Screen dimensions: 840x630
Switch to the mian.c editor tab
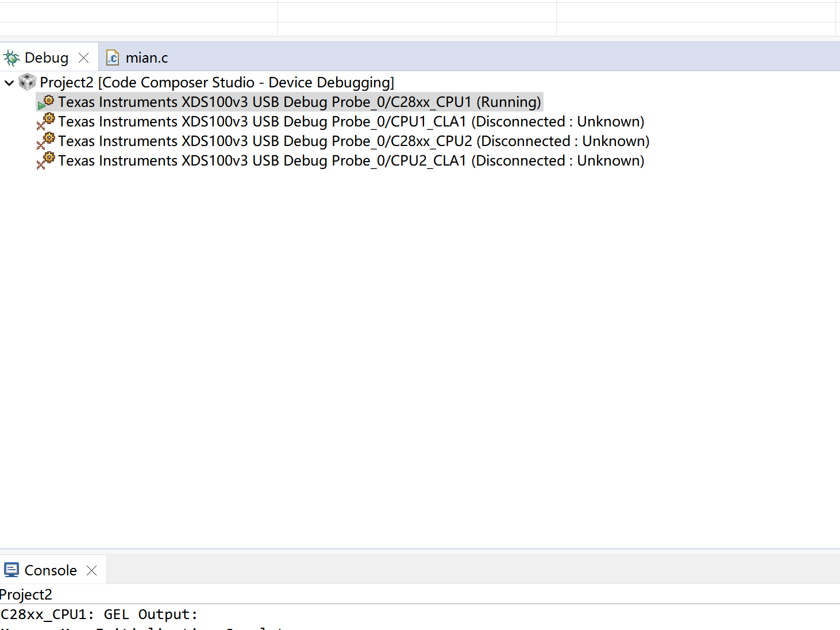click(x=147, y=57)
